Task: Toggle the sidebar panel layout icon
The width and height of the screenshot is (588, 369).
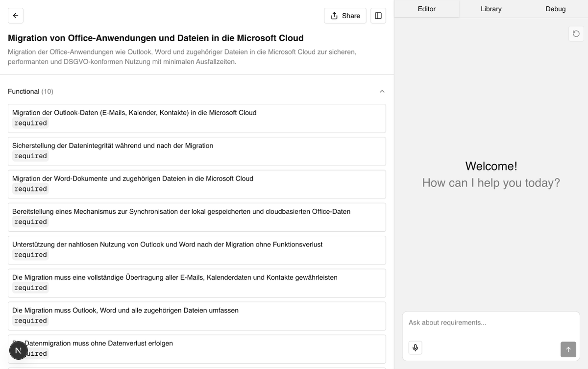Action: [x=378, y=16]
